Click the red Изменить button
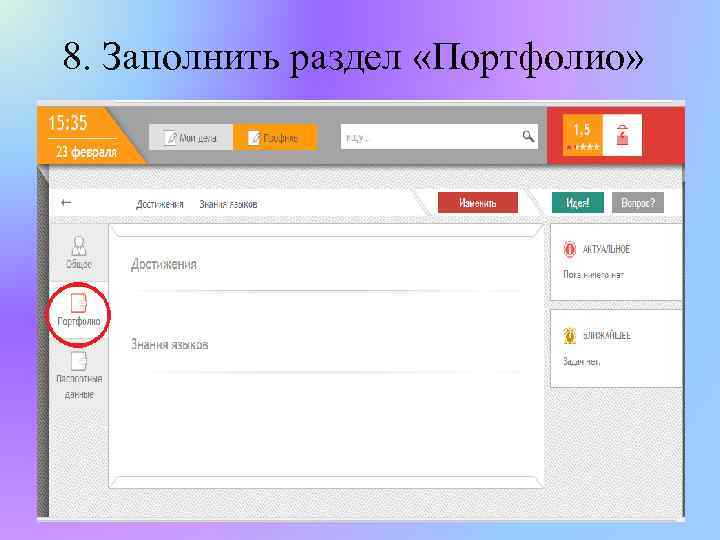This screenshot has width=720, height=540. (478, 203)
